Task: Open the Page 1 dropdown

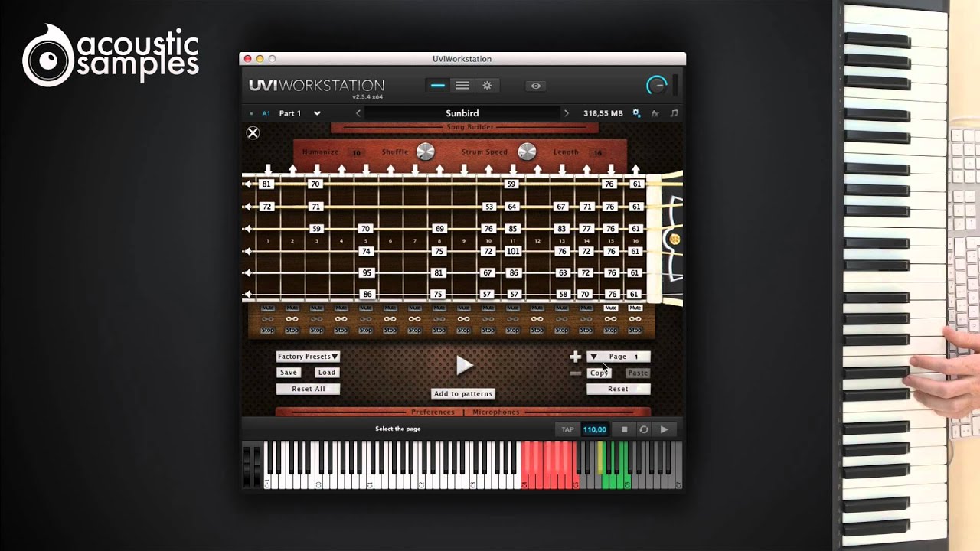Action: [619, 357]
